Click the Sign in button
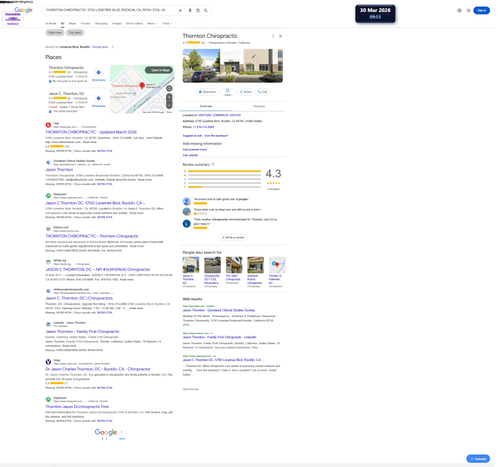The height and width of the screenshot is (467, 500). [x=481, y=10]
